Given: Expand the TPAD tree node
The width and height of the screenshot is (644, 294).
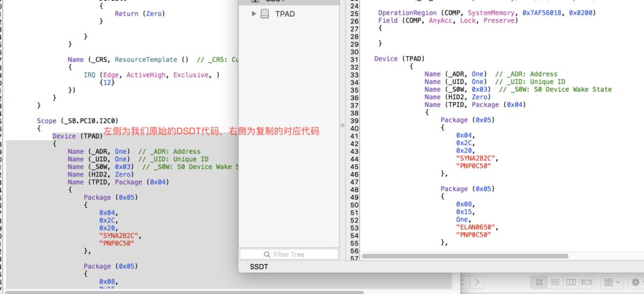Looking at the screenshot, I should coord(254,14).
